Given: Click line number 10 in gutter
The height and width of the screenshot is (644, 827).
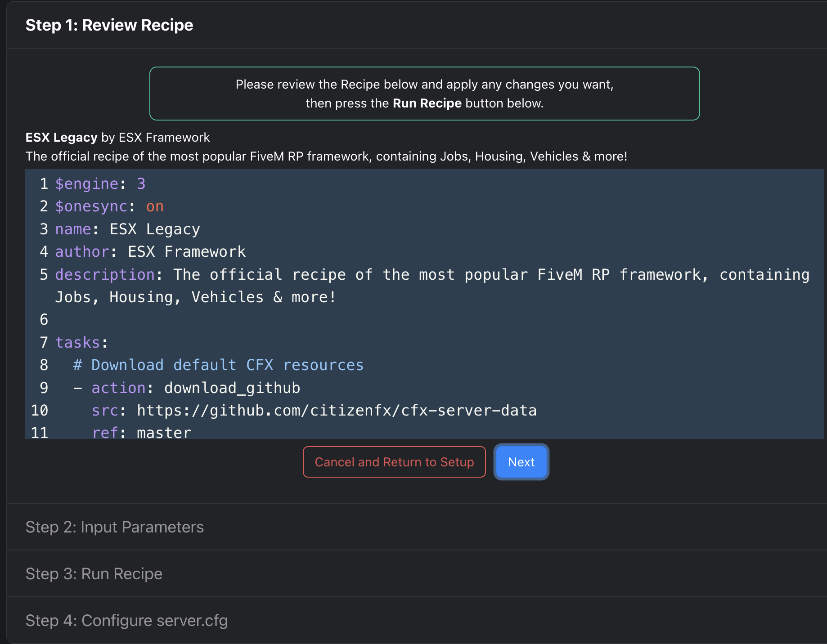Looking at the screenshot, I should [x=40, y=410].
